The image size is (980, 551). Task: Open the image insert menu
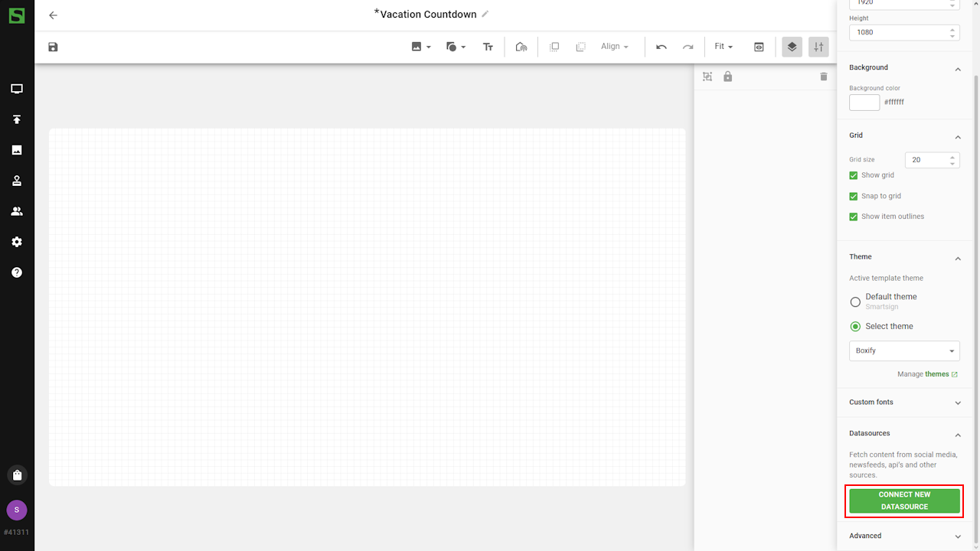pos(420,47)
